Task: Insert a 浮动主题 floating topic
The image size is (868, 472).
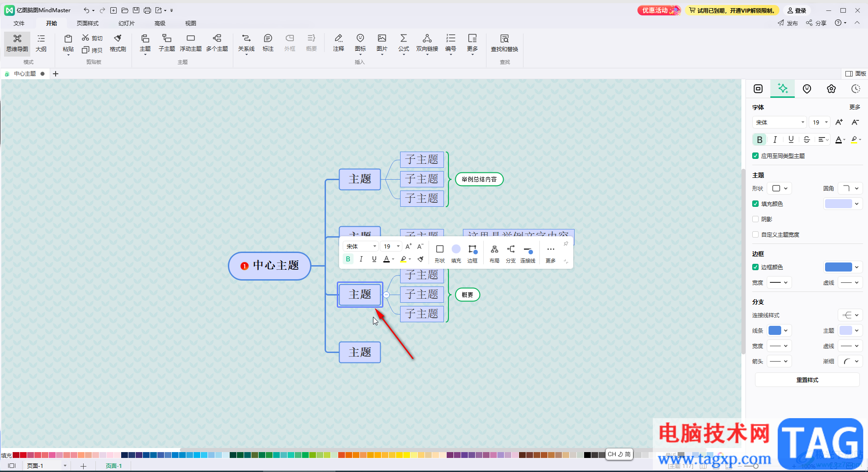Action: pos(191,43)
